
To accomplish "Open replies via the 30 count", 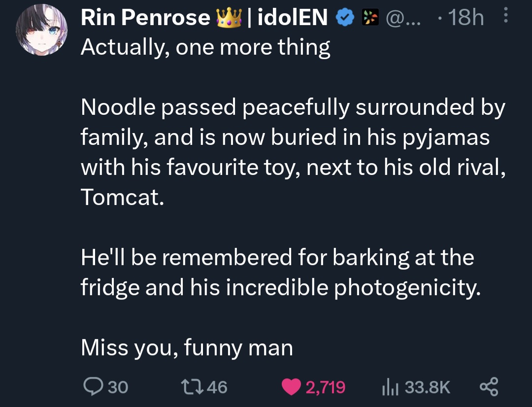I will (x=118, y=387).
